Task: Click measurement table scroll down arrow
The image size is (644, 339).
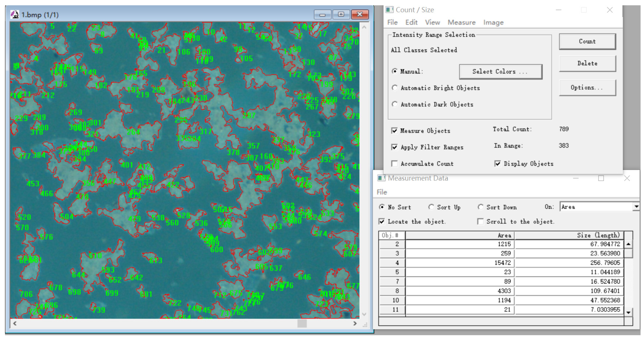Action: 628,312
